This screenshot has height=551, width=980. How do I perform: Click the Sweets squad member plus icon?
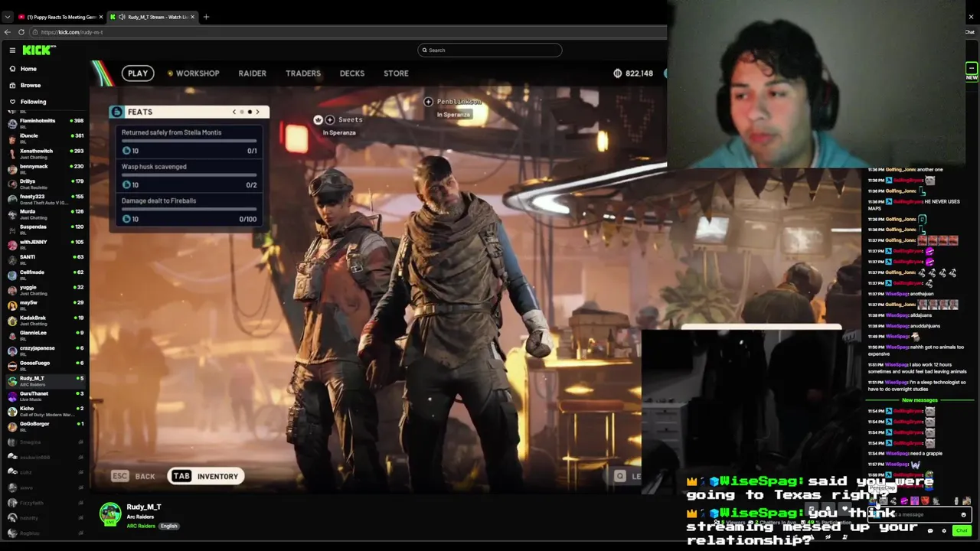click(x=330, y=119)
